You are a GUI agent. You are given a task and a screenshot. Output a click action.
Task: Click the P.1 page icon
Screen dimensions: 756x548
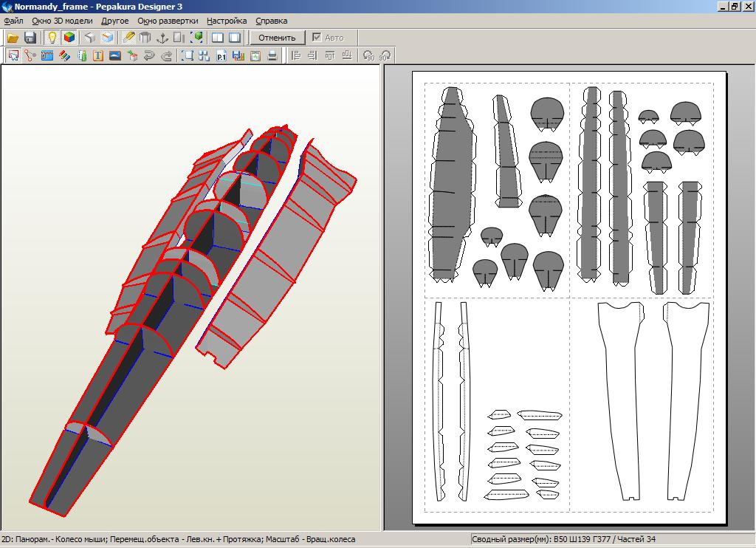[x=221, y=55]
